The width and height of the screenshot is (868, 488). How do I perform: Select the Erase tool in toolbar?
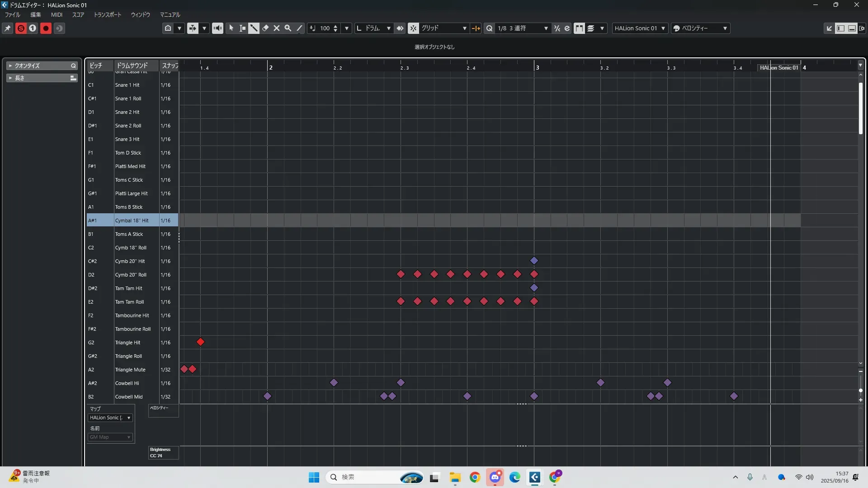[265, 28]
